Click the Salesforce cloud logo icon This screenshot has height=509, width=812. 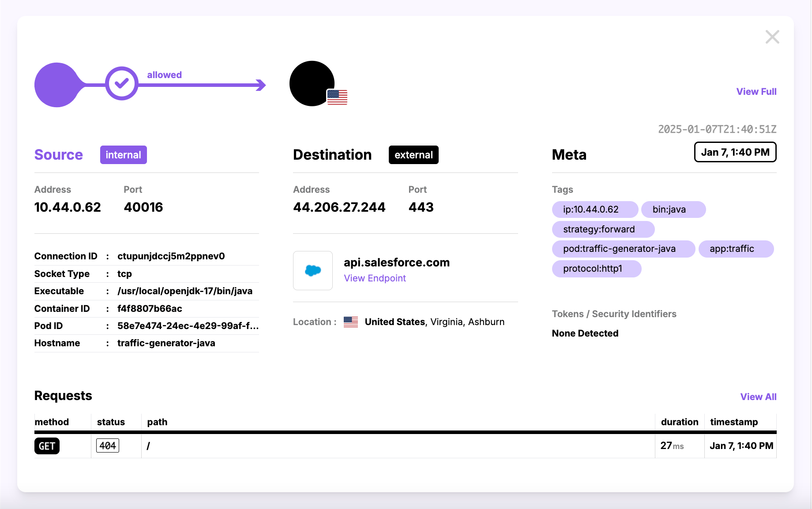313,270
